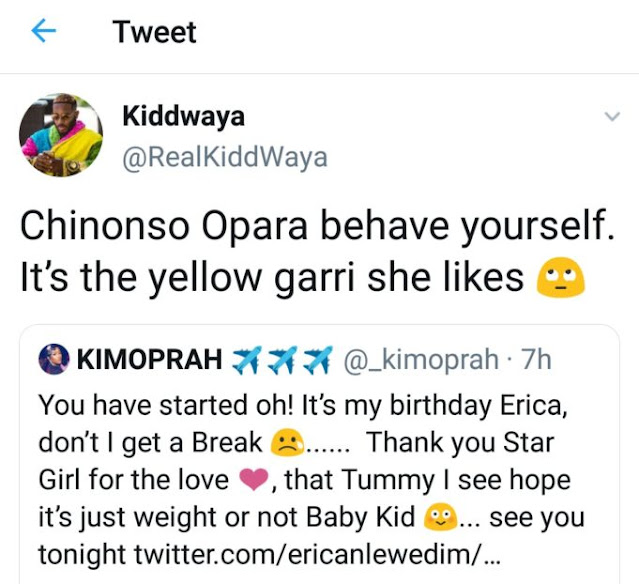This screenshot has width=639, height=584.
Task: Click KIMOPRAH's small avatar
Action: (54, 359)
